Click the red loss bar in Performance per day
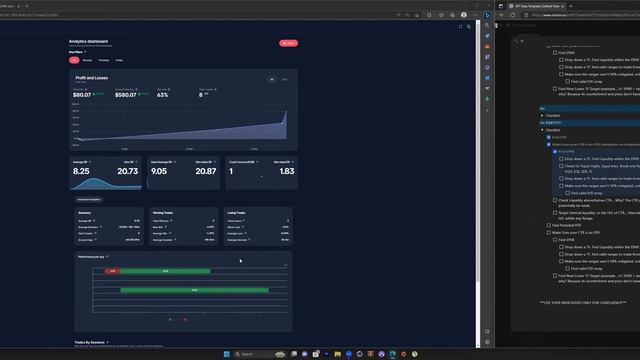The image size is (640, 360). [x=113, y=271]
